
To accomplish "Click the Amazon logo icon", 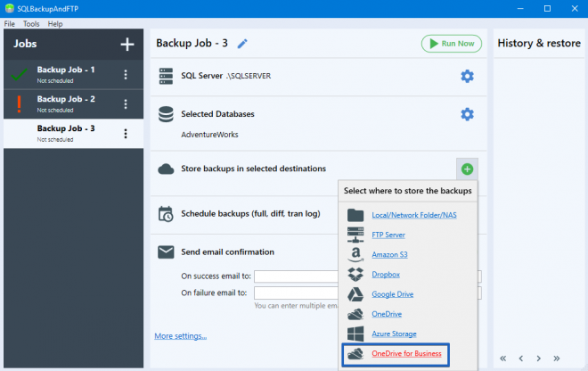I will click(x=355, y=254).
